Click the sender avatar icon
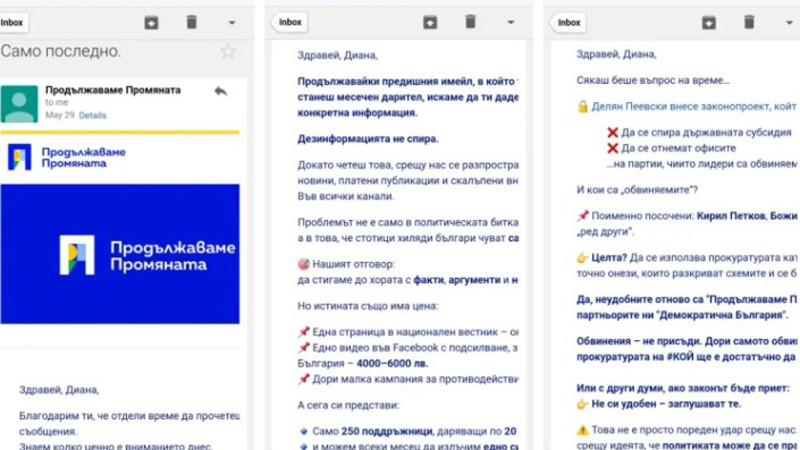 click(19, 104)
